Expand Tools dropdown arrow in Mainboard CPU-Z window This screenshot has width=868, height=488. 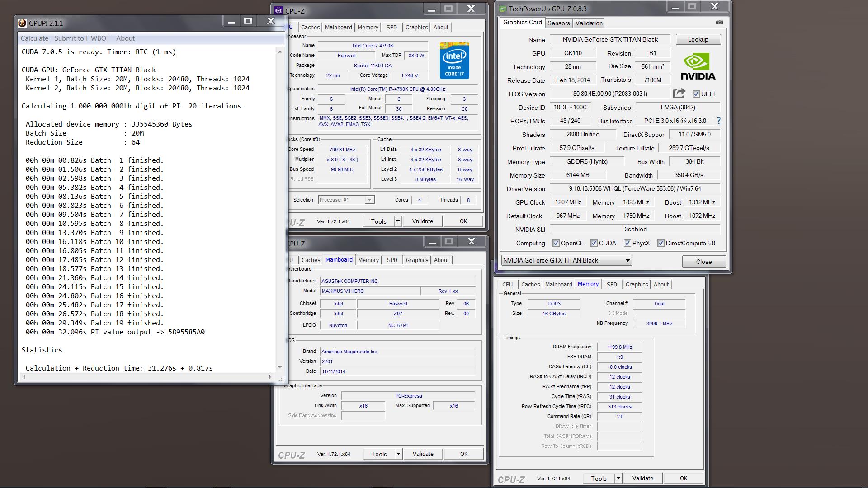coord(398,454)
